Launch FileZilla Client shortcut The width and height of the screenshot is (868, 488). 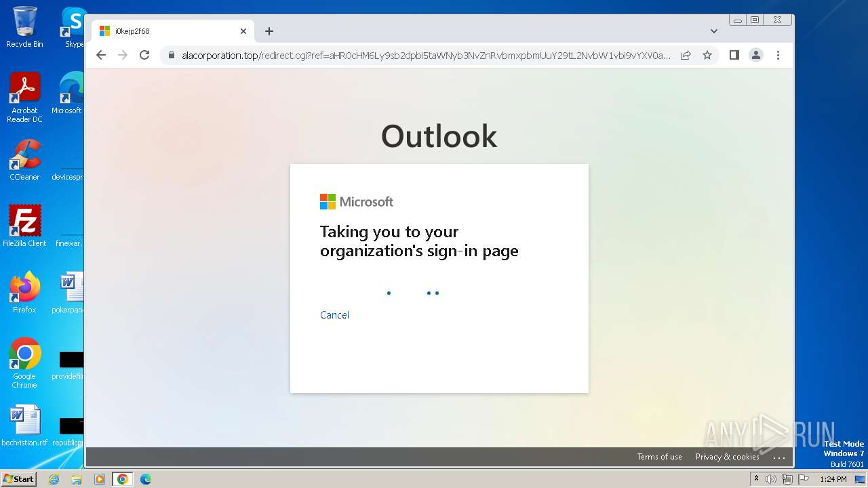pos(24,226)
